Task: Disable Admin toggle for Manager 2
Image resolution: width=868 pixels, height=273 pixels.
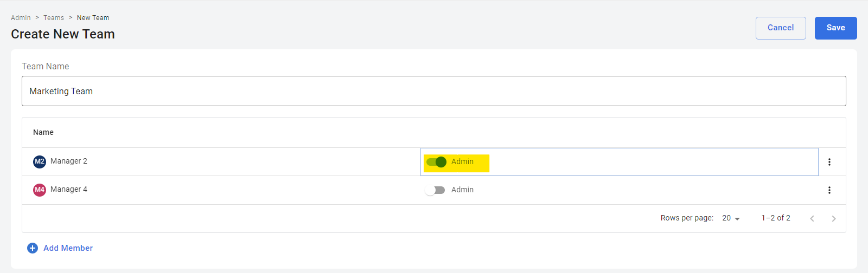Action: click(x=436, y=162)
